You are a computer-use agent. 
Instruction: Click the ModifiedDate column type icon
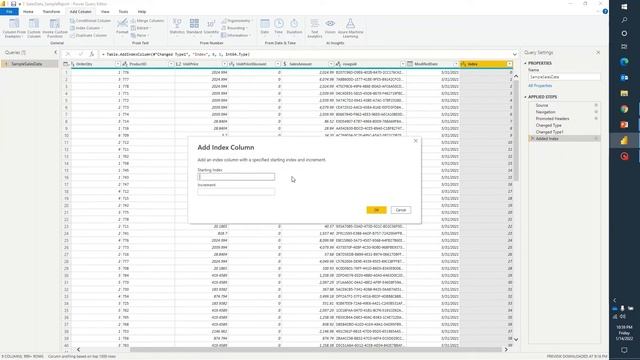[x=409, y=64]
